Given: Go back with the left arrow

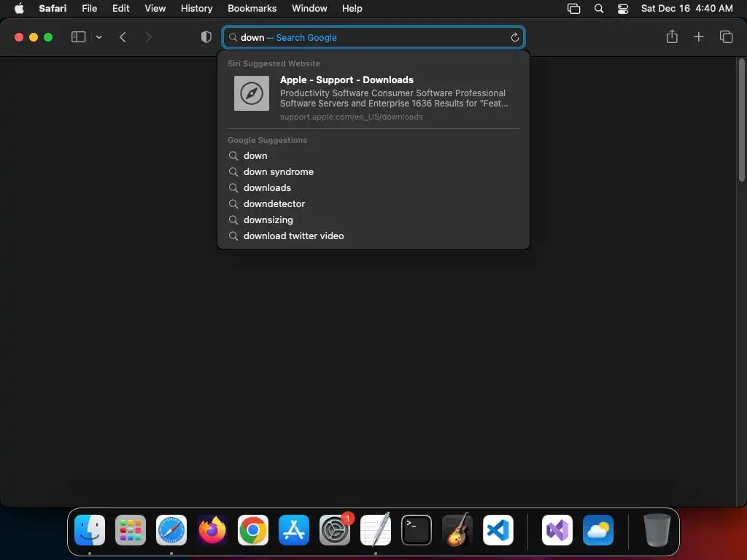Looking at the screenshot, I should [x=123, y=37].
